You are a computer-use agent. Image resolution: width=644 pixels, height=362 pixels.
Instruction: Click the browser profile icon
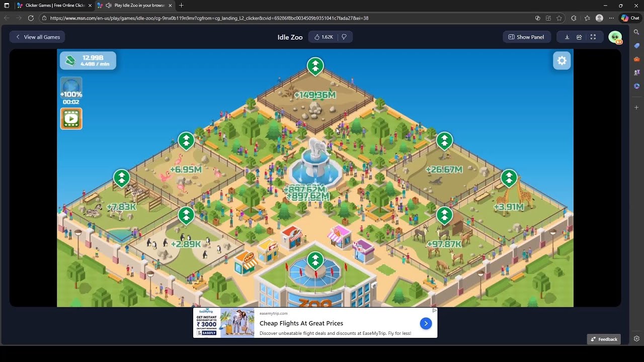pos(599,18)
